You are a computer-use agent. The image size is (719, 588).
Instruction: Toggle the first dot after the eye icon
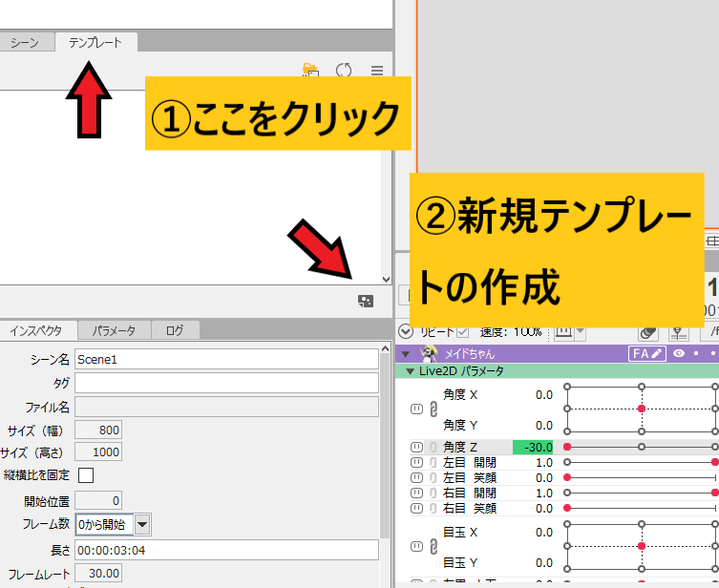point(696,353)
